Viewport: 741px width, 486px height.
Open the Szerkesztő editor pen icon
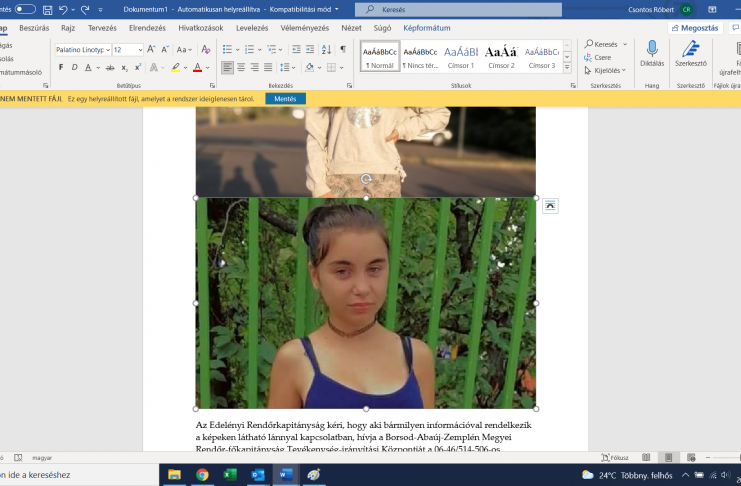click(690, 48)
